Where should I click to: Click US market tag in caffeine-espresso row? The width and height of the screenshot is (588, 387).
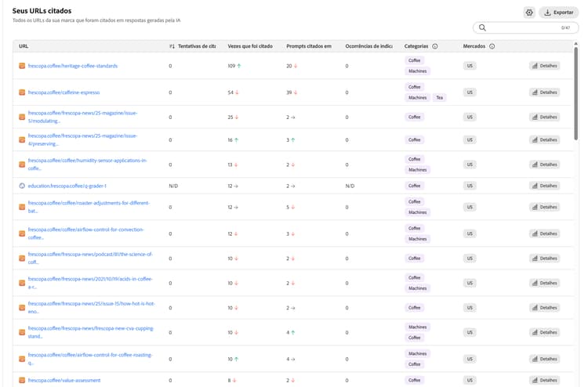[470, 92]
